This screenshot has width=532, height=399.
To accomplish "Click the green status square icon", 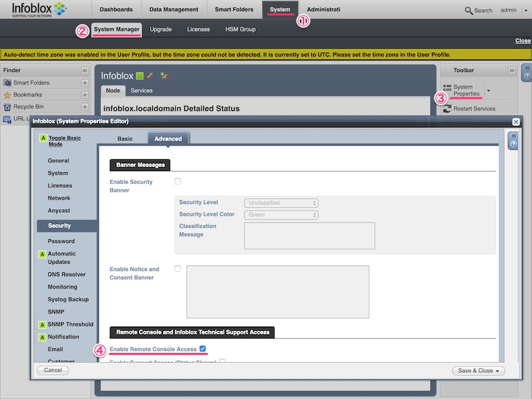I will tap(140, 75).
